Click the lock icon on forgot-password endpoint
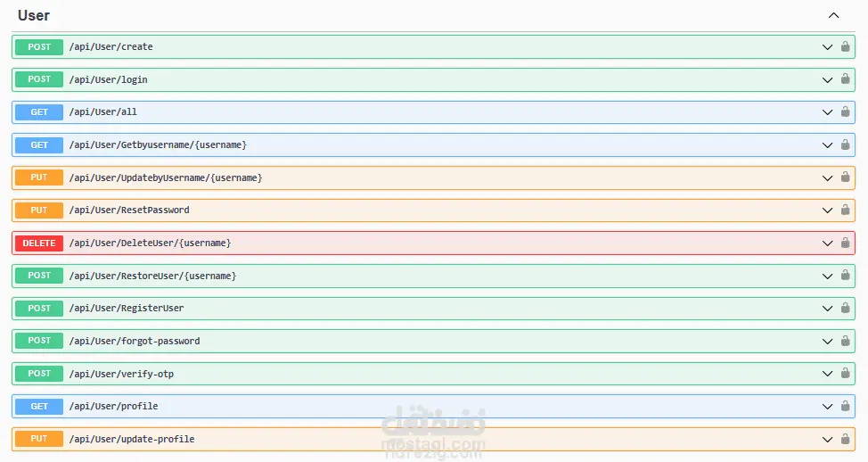This screenshot has width=868, height=462. point(846,341)
